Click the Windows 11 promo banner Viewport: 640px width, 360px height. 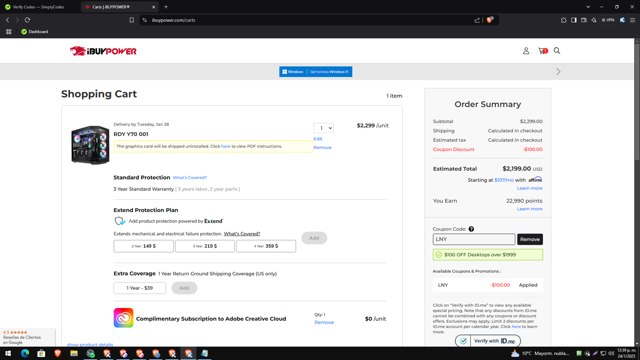pos(316,72)
